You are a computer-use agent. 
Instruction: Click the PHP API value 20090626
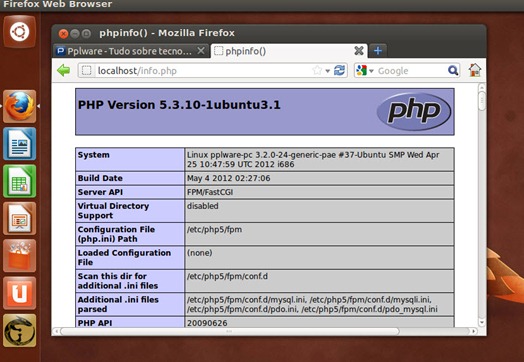click(x=207, y=323)
